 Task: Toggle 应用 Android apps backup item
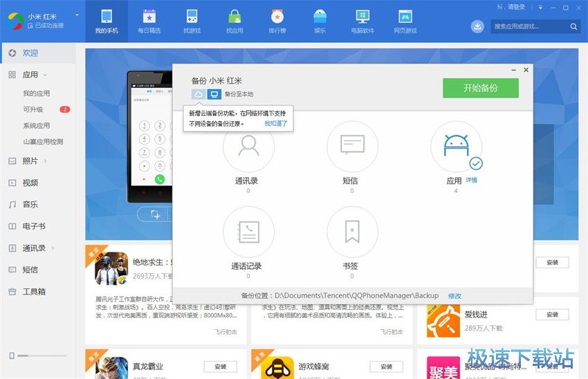456,147
